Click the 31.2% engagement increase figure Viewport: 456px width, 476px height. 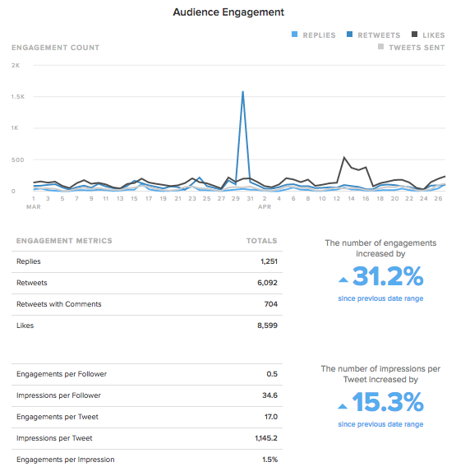[388, 276]
